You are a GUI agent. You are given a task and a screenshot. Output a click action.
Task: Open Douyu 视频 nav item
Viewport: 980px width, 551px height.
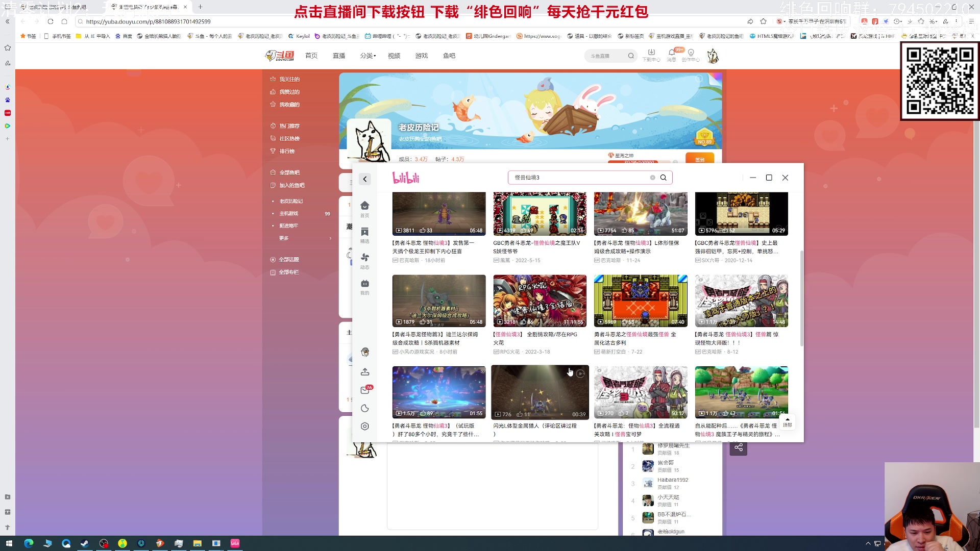(394, 56)
